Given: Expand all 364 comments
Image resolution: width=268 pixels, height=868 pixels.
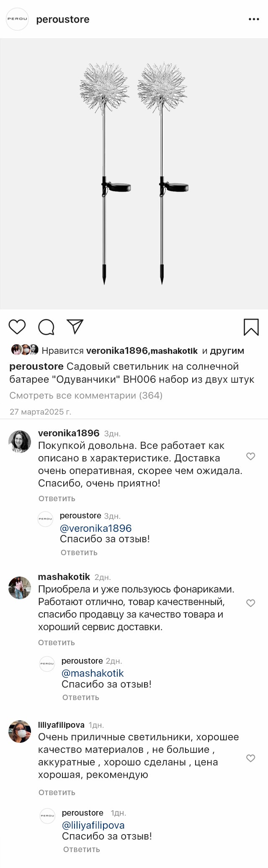Looking at the screenshot, I should tap(86, 396).
